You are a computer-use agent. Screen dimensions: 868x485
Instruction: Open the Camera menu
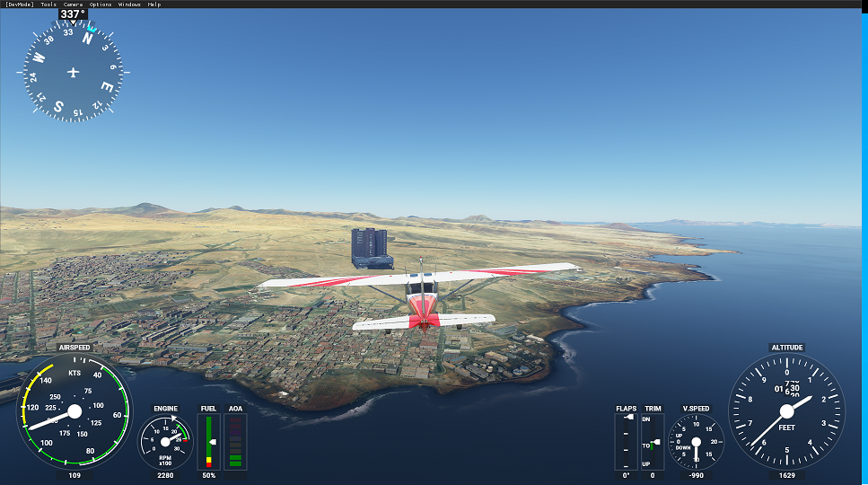click(73, 4)
